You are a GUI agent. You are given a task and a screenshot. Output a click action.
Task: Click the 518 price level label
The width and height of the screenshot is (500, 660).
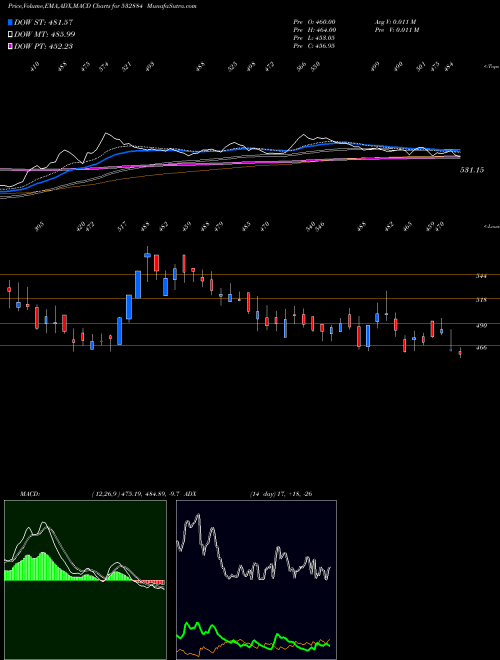(481, 300)
